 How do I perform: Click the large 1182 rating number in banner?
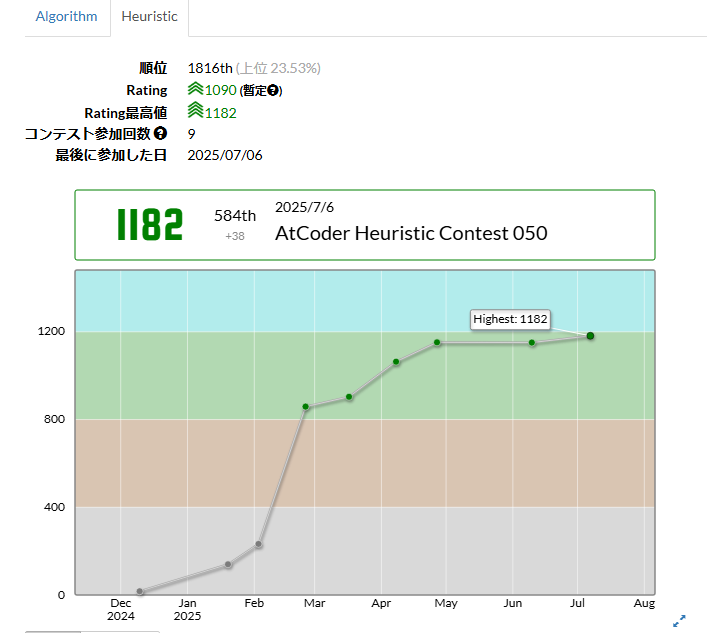(x=150, y=224)
